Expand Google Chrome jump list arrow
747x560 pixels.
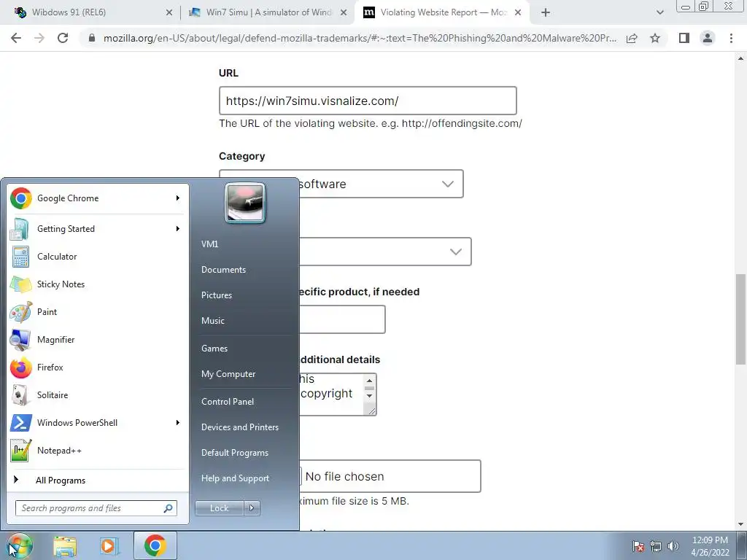(x=178, y=198)
